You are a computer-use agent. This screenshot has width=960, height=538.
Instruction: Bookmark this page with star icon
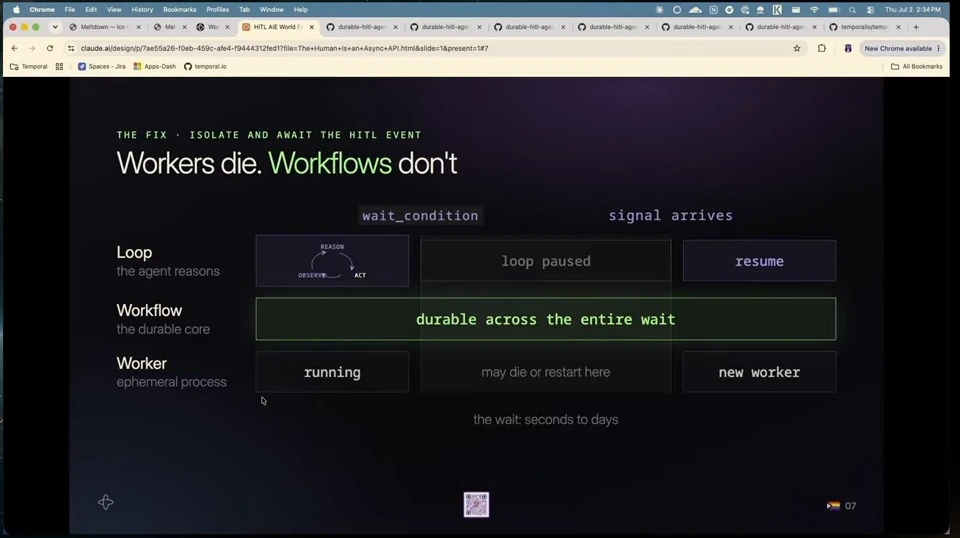(x=797, y=48)
